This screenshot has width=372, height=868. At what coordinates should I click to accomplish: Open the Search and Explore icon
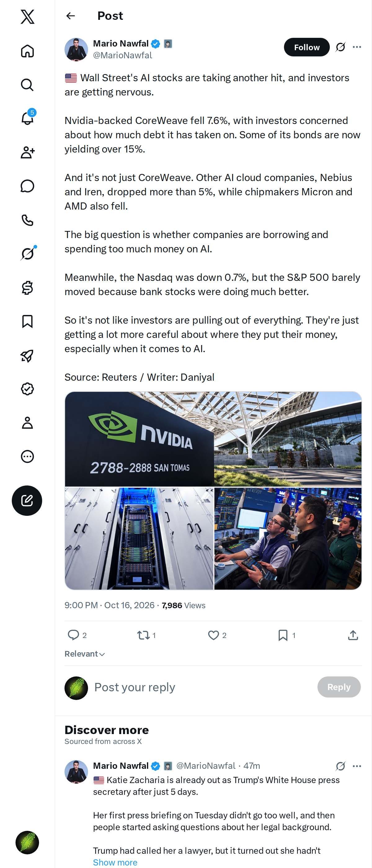(x=27, y=85)
